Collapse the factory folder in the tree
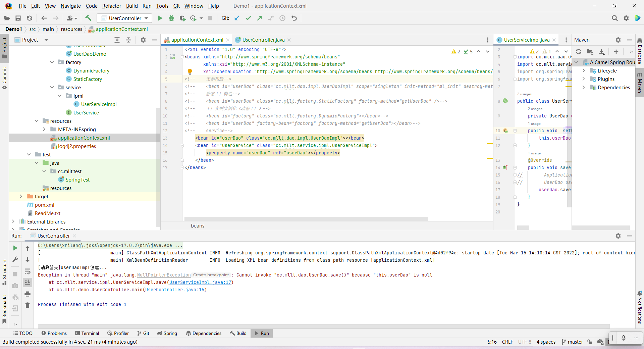Screen dimensions: 644x349 click(52, 62)
